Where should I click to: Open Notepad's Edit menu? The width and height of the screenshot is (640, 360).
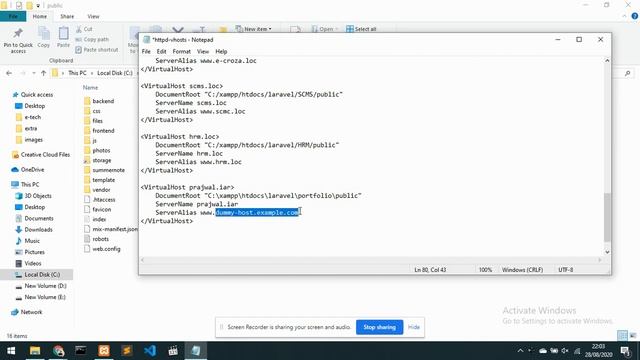161,51
